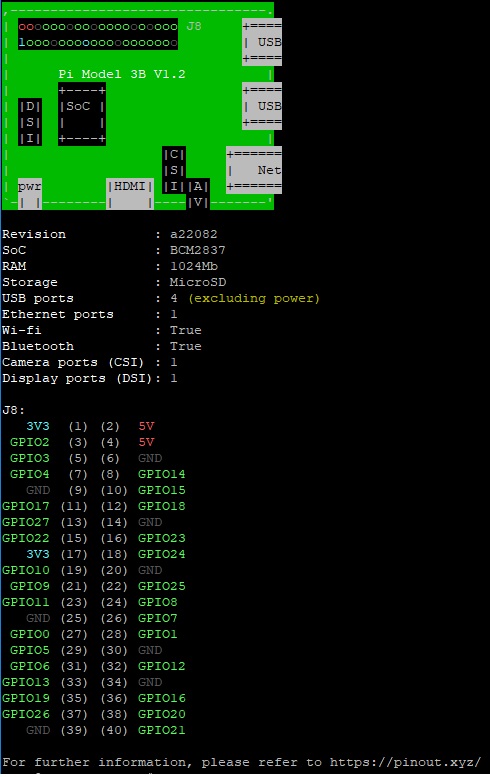Click the pwr port on board diagram
Screen dimensions: 490x777
point(30,194)
